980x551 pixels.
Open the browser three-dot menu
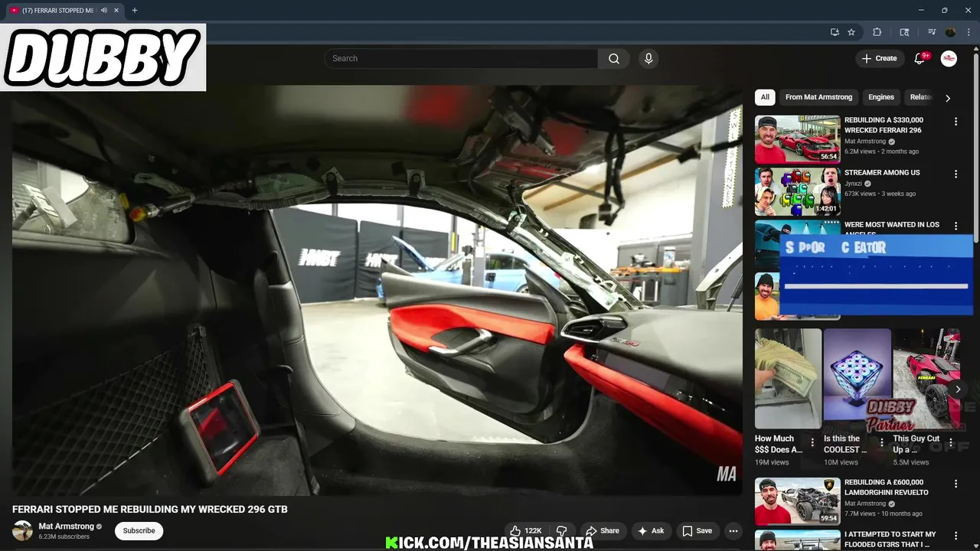(969, 32)
